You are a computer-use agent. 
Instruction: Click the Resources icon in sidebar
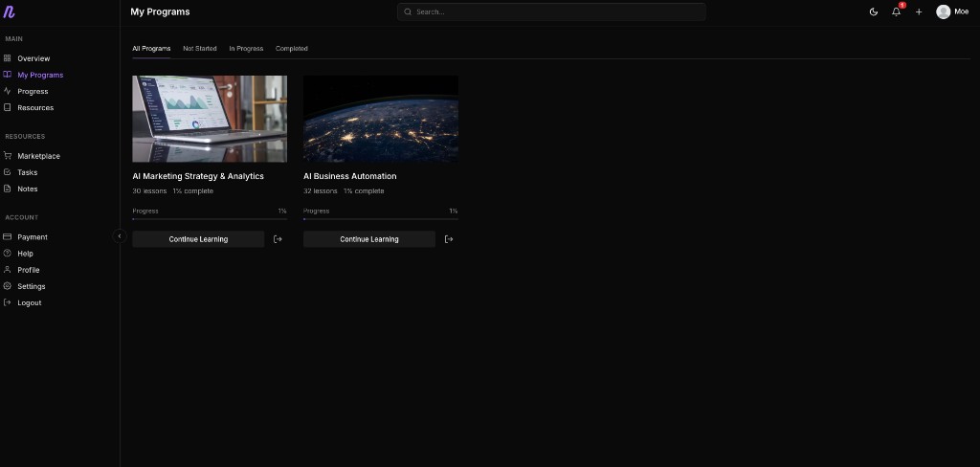click(x=8, y=107)
